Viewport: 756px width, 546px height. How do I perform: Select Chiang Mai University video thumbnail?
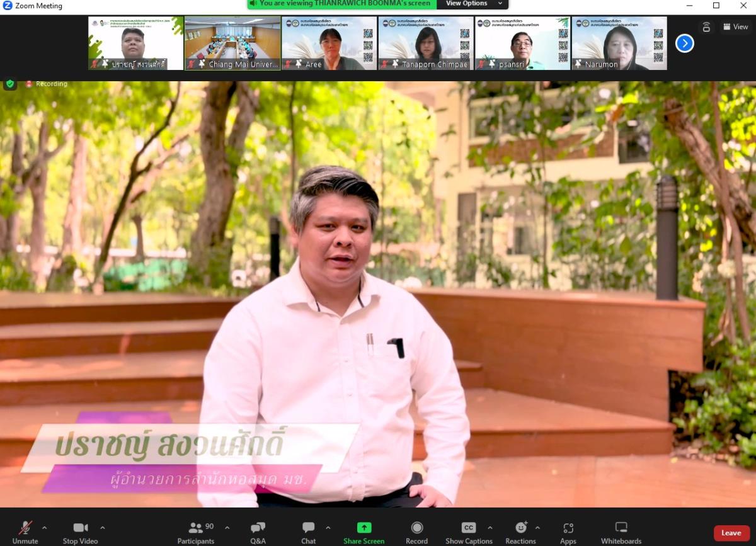pos(232,43)
